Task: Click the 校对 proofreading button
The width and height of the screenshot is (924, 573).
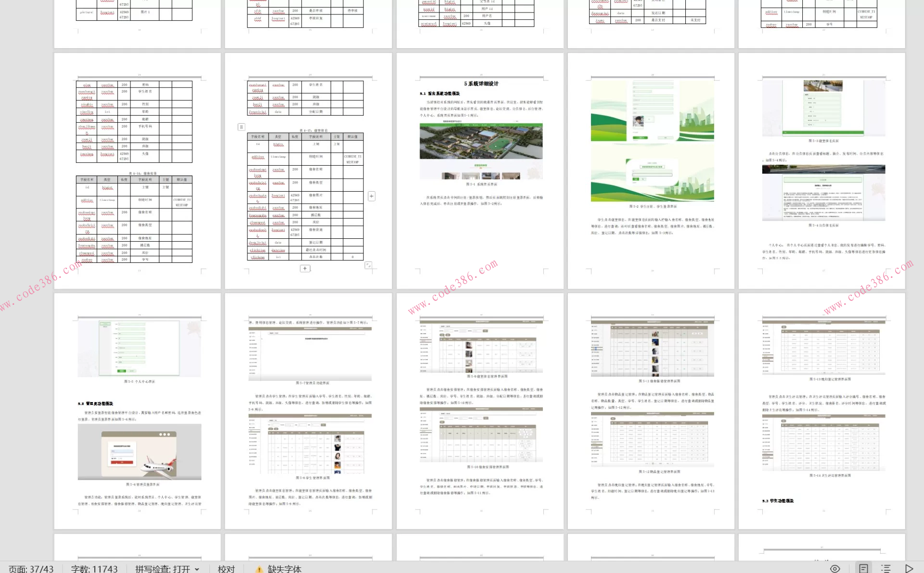Action: 226,569
